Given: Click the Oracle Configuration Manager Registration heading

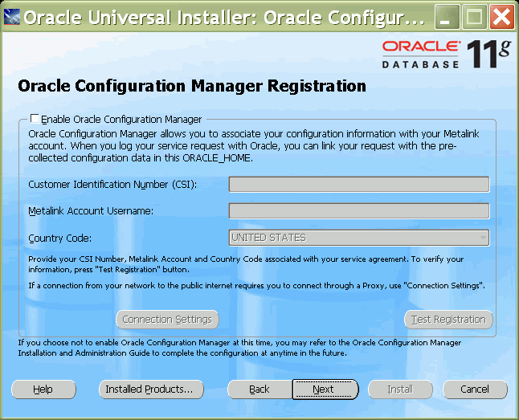Looking at the screenshot, I should (x=191, y=86).
